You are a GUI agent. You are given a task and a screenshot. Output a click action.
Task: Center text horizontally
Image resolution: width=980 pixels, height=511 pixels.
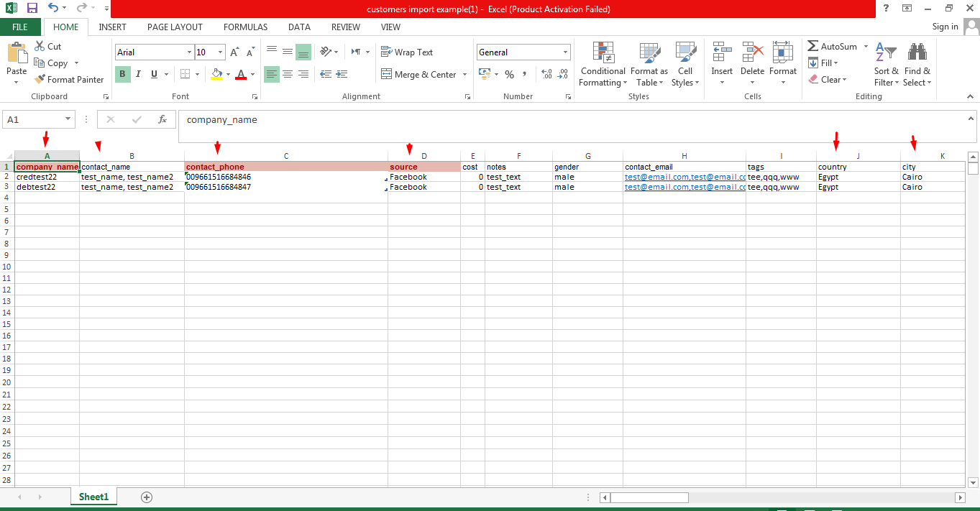[287, 74]
